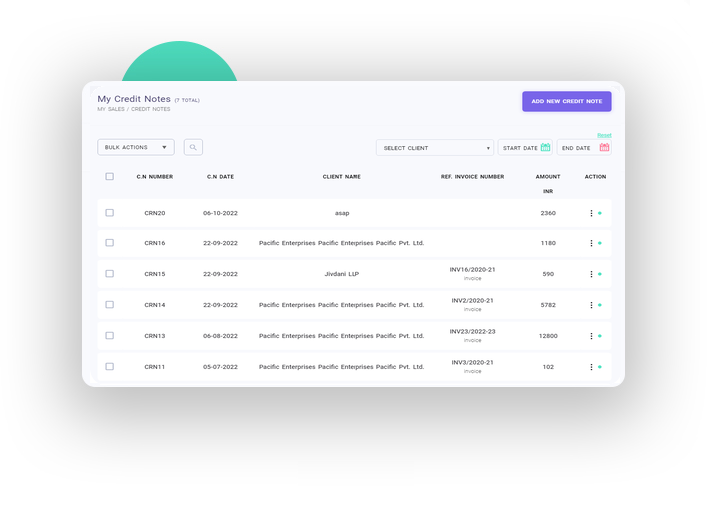
Task: Click the Start Date input field
Action: 519,148
